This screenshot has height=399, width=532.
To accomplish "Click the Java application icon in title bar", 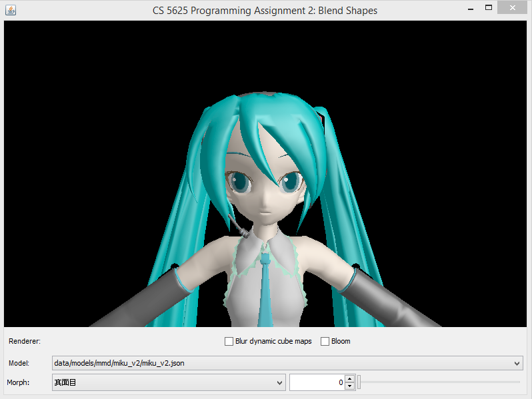I will [11, 10].
